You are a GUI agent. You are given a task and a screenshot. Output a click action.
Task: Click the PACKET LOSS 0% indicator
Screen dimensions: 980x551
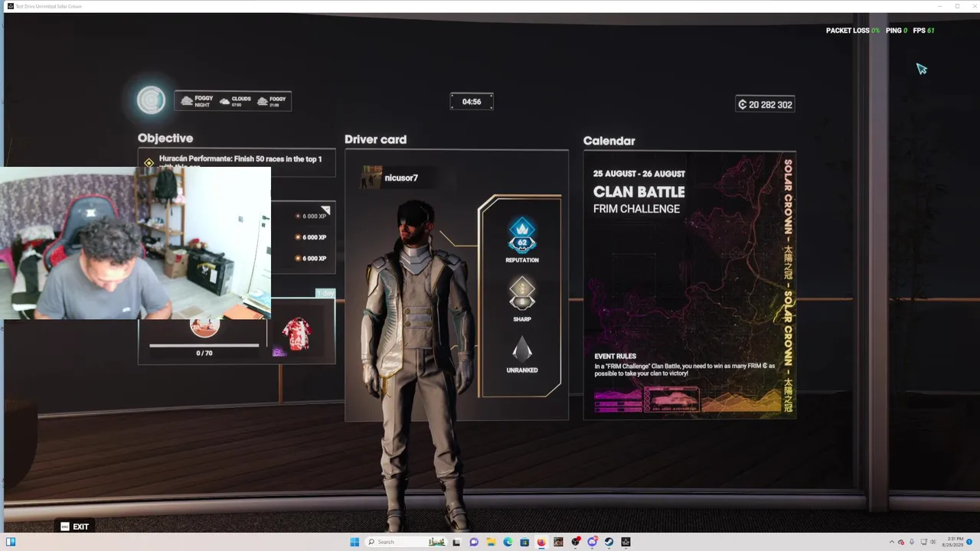(853, 31)
